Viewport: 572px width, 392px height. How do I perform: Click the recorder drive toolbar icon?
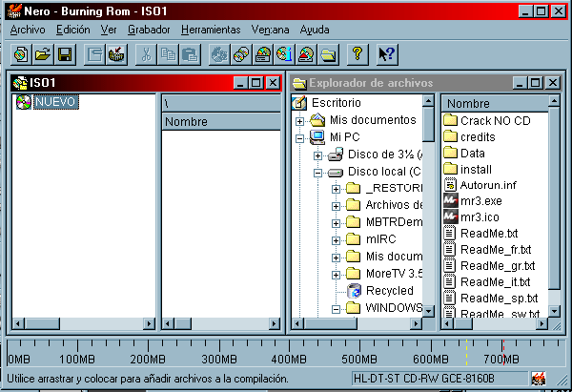tap(263, 54)
